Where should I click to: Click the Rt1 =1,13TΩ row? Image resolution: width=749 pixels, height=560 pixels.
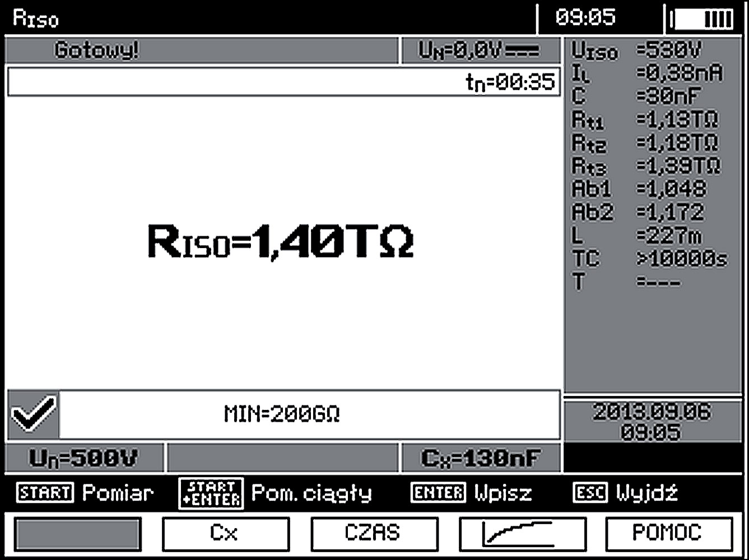coord(645,120)
